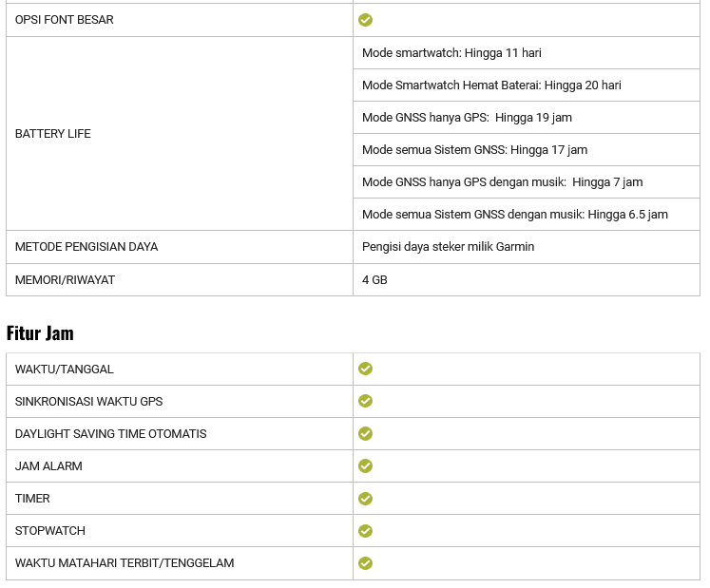Click the Opsi Font Besar label
Image resolution: width=710 pixels, height=588 pixels.
64,20
